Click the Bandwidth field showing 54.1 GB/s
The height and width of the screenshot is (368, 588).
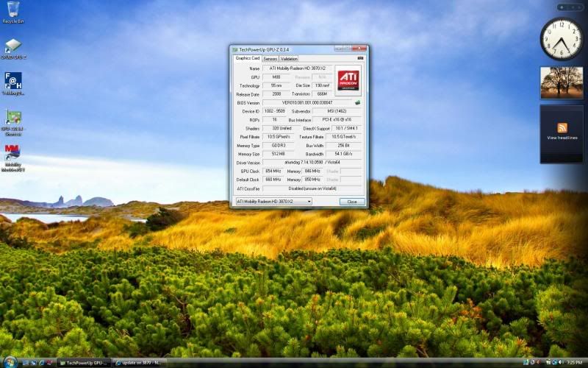[x=344, y=154]
